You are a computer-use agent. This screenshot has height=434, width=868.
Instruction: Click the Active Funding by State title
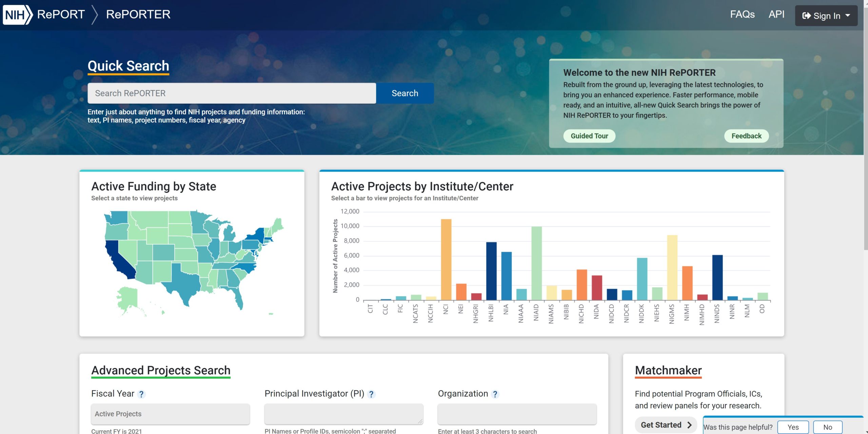point(154,186)
